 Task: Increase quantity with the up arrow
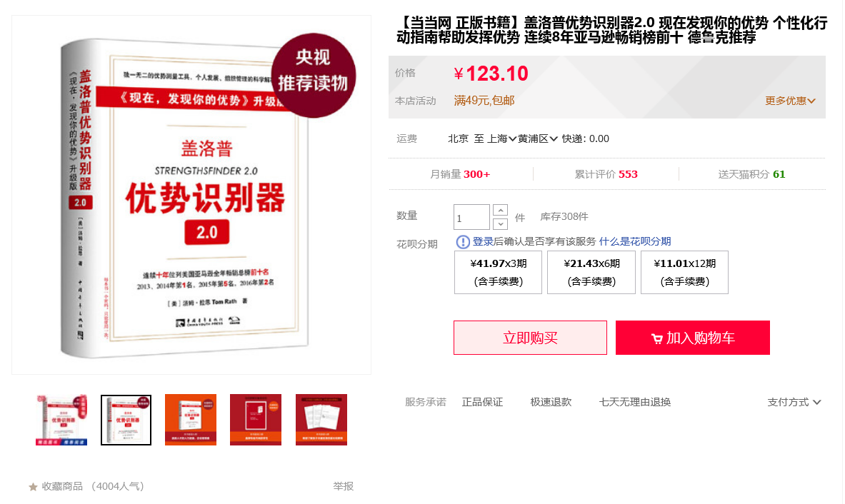coord(500,210)
